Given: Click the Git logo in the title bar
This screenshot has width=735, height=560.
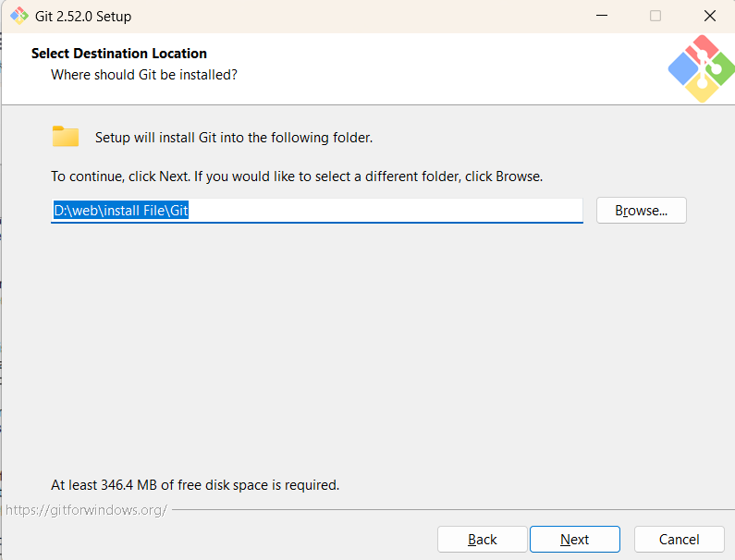Looking at the screenshot, I should point(19,16).
